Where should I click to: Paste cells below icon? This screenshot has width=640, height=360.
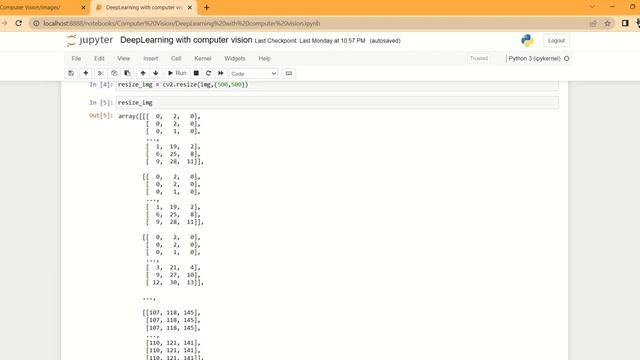tap(127, 73)
